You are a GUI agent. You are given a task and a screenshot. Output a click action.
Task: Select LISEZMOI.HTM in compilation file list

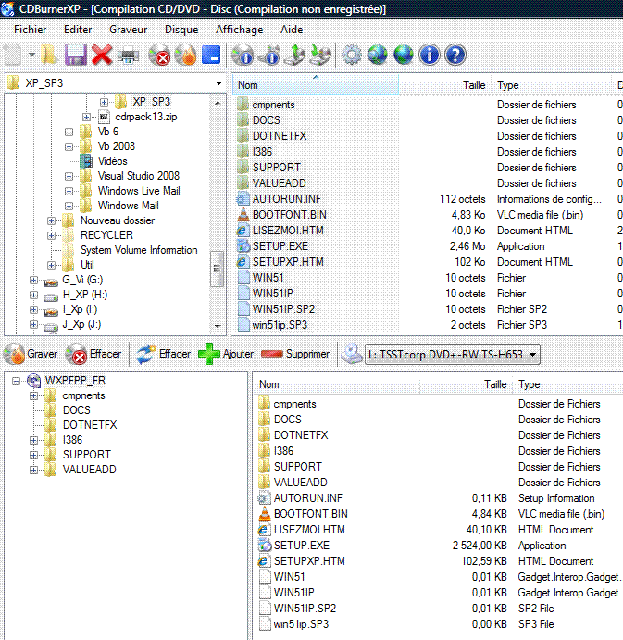pos(309,529)
